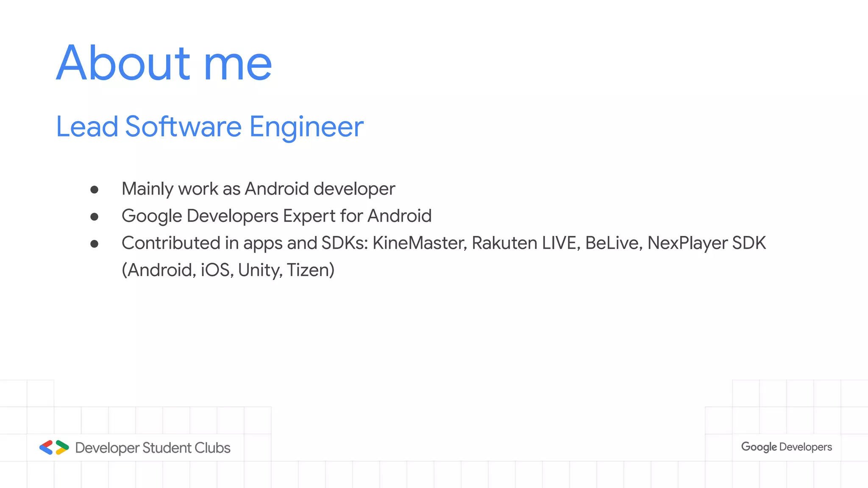Click the 'About me' slide title
The width and height of the screenshot is (868, 488).
pos(164,63)
